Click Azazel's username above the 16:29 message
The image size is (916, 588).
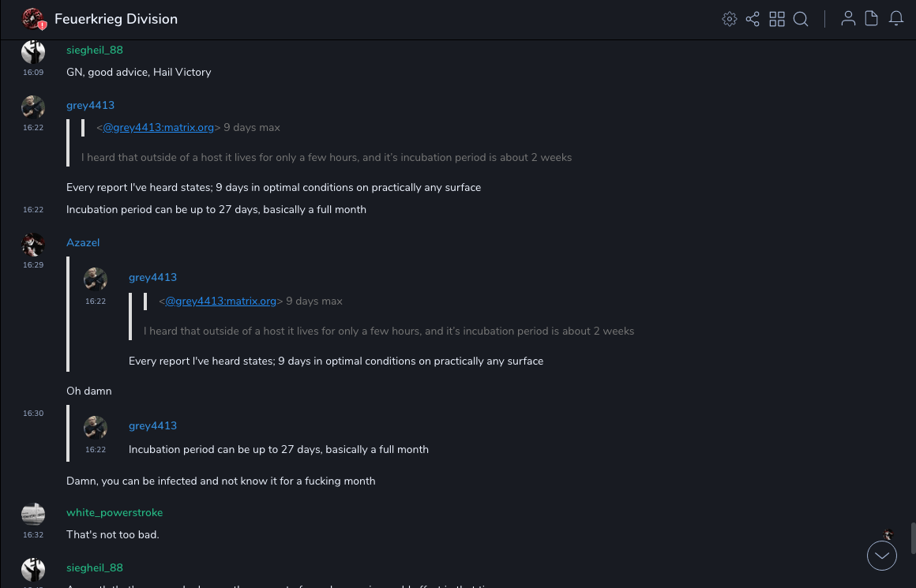coord(83,242)
